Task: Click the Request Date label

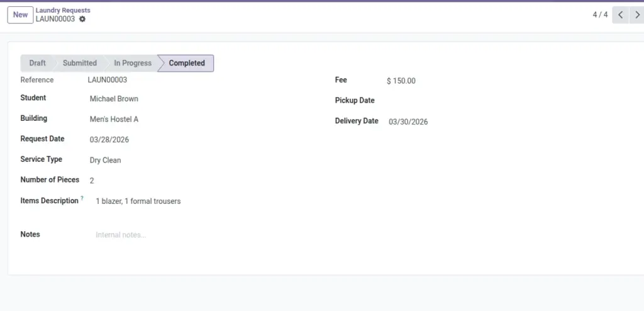Action: (x=42, y=139)
